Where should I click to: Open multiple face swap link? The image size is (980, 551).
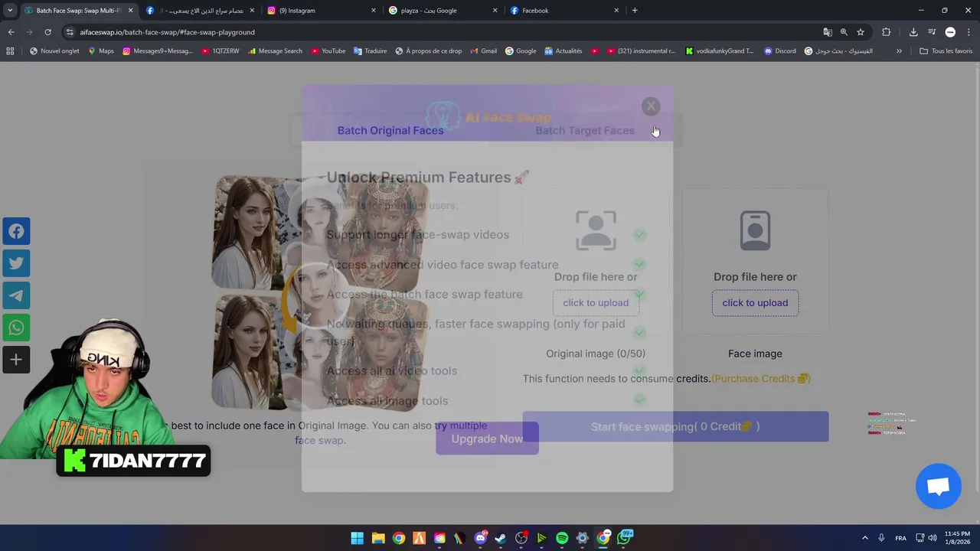[391, 432]
